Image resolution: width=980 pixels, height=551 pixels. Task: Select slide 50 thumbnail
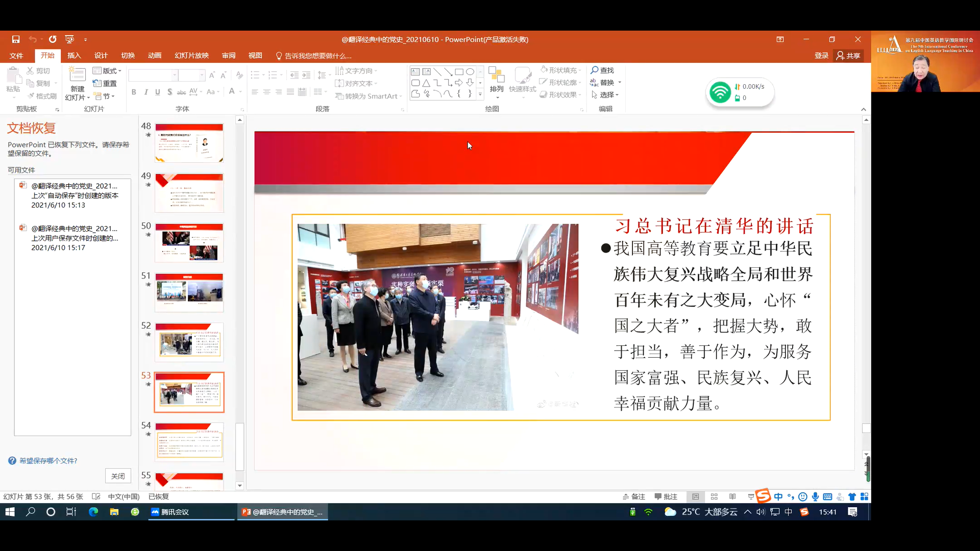(x=189, y=242)
